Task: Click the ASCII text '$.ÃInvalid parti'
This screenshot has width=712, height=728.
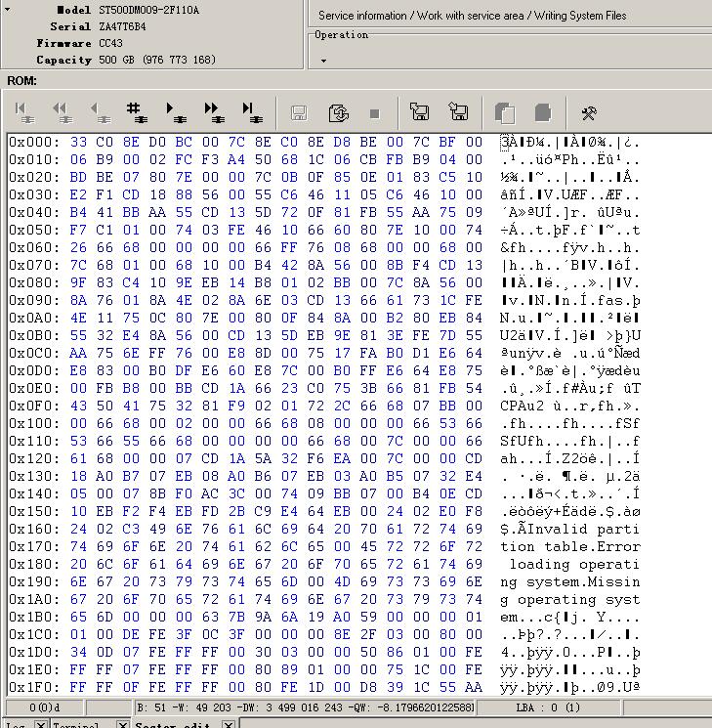Action: point(570,529)
